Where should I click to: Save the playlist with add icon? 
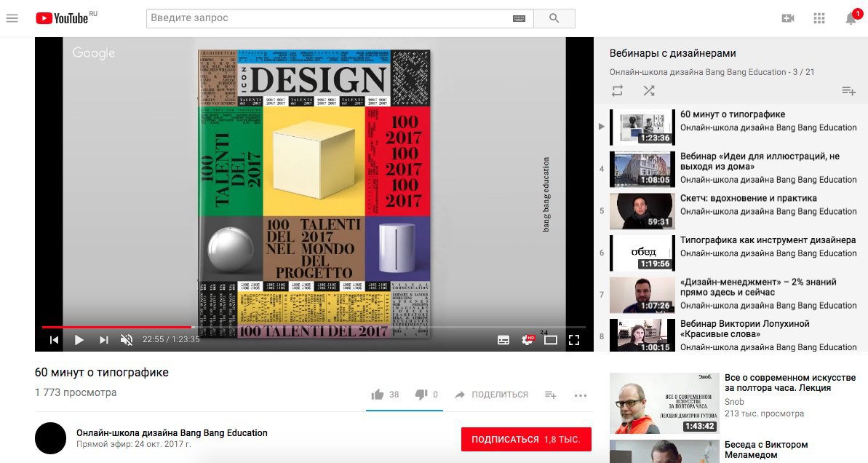click(x=848, y=90)
